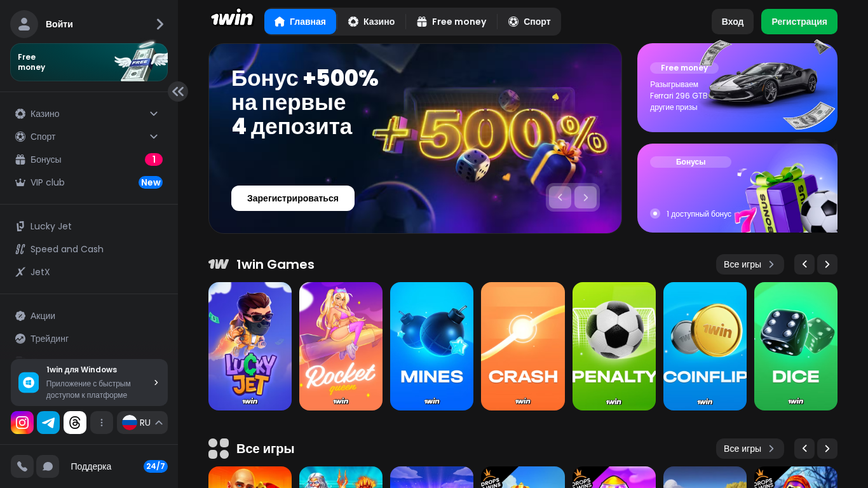868x488 pixels.
Task: Click the green Регистрация button
Action: [799, 22]
